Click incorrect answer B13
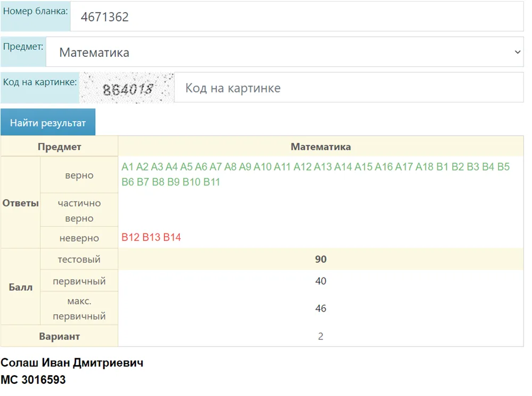 tap(151, 237)
